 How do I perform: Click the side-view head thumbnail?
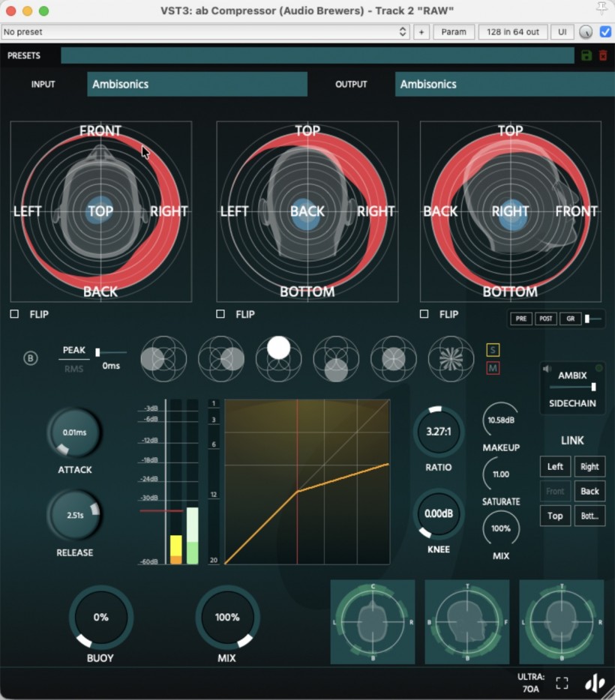466,622
